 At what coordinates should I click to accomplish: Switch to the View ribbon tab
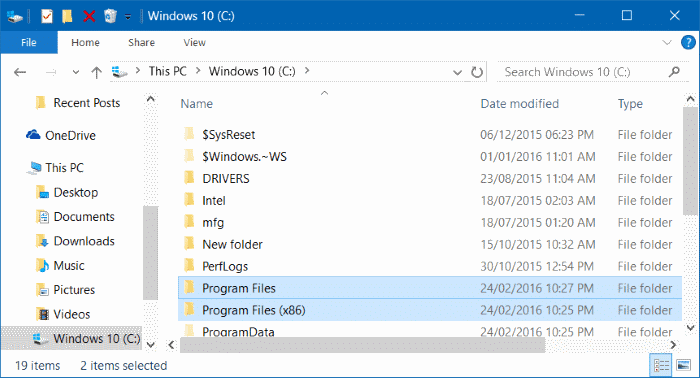(x=194, y=42)
